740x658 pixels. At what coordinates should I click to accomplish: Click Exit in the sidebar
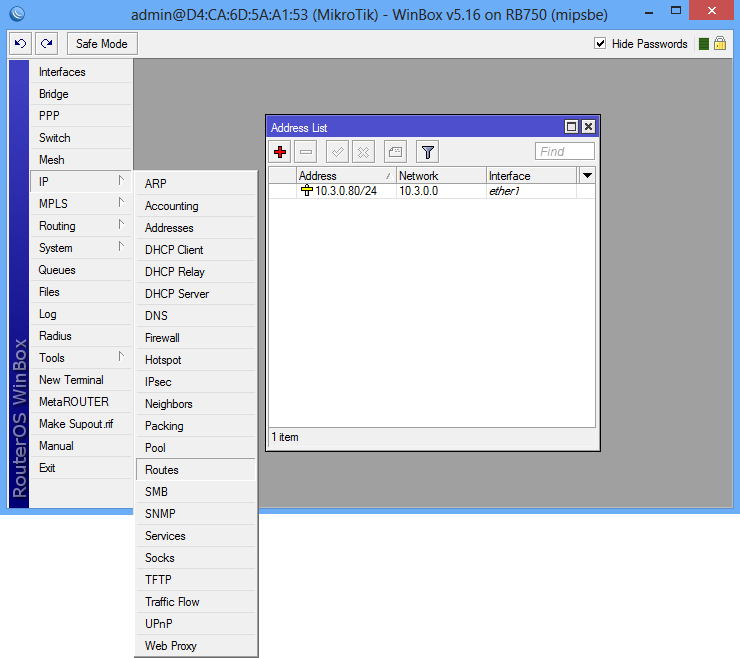(x=81, y=468)
